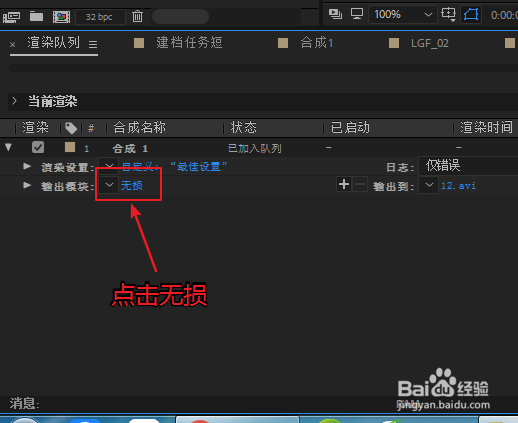
Task: Open the interpret footage icon in project panel
Action: click(x=11, y=17)
